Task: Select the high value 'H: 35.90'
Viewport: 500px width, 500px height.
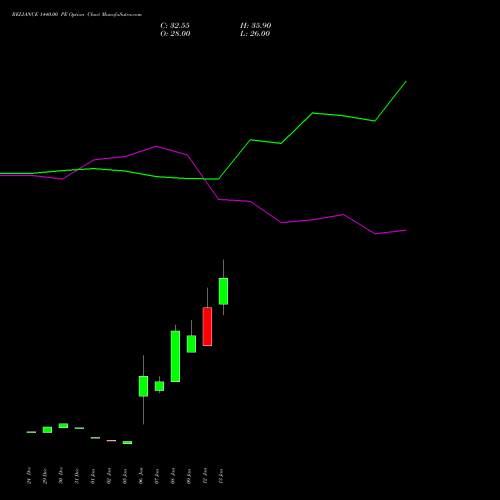Action: (x=256, y=26)
